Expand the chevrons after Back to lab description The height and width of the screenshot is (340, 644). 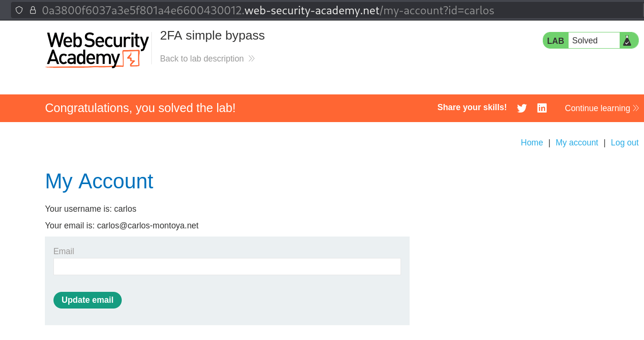click(251, 58)
